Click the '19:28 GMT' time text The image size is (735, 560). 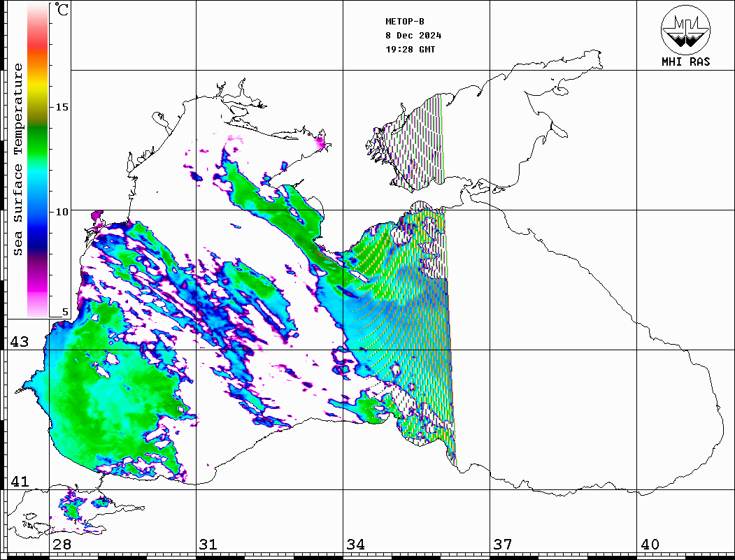(410, 49)
